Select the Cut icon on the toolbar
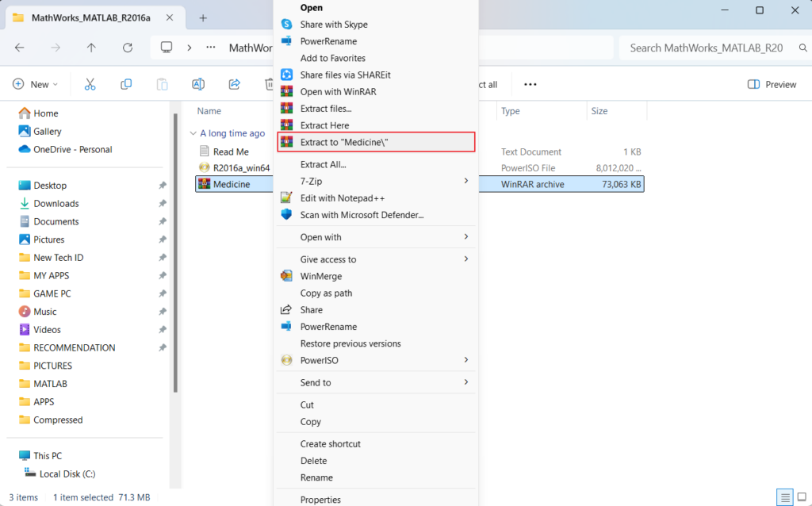 point(92,83)
